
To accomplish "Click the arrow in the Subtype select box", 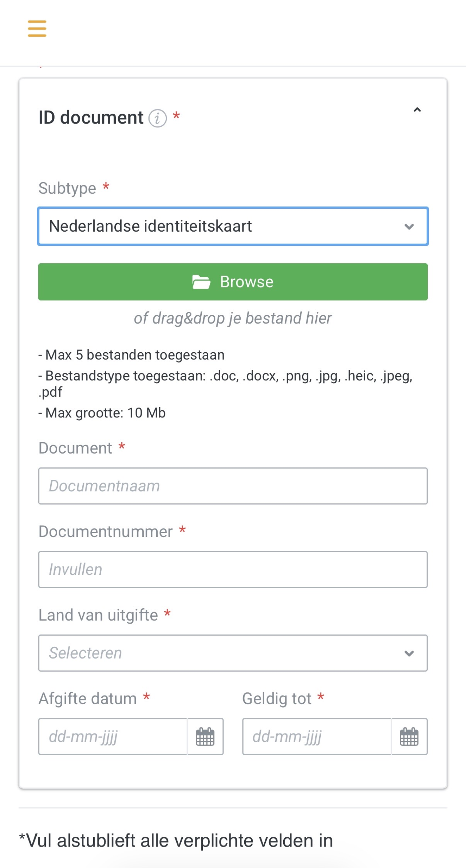I will point(409,227).
